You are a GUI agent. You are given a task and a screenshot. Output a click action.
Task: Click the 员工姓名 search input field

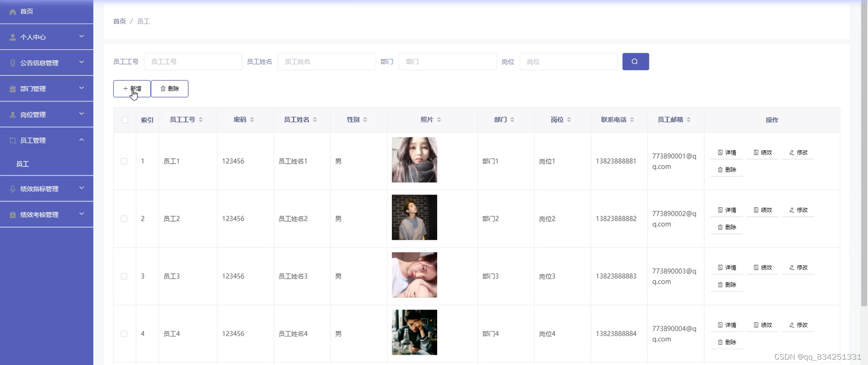[326, 62]
